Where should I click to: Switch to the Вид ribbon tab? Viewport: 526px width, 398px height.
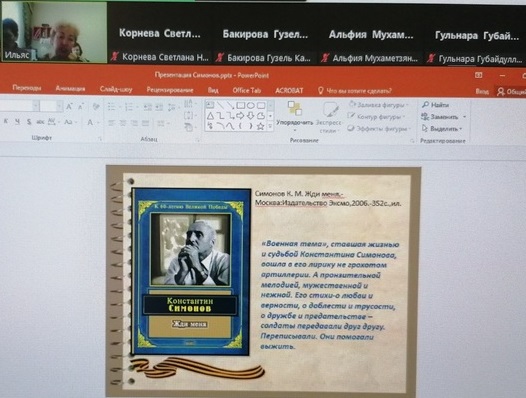tap(213, 90)
